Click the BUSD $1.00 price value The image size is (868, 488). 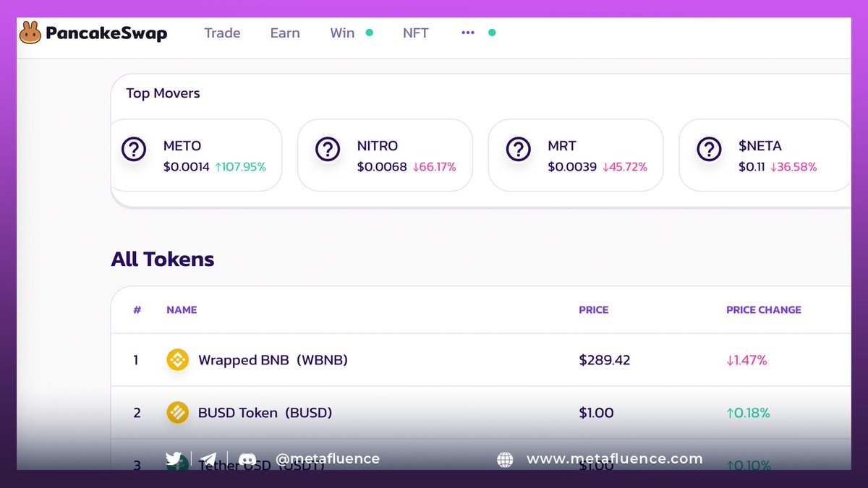pyautogui.click(x=597, y=413)
